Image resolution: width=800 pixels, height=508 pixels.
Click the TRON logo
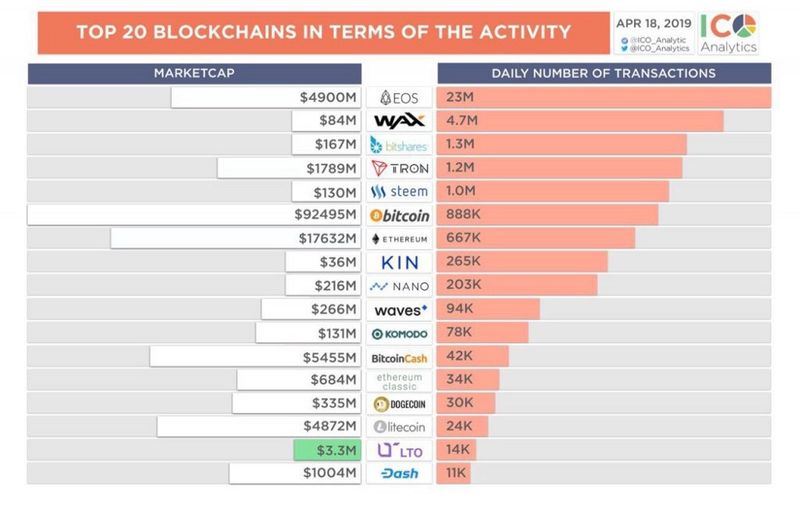click(399, 168)
